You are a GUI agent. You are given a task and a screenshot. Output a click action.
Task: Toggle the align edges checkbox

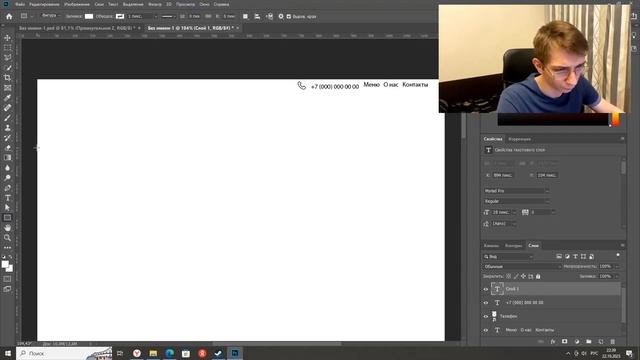click(289, 17)
